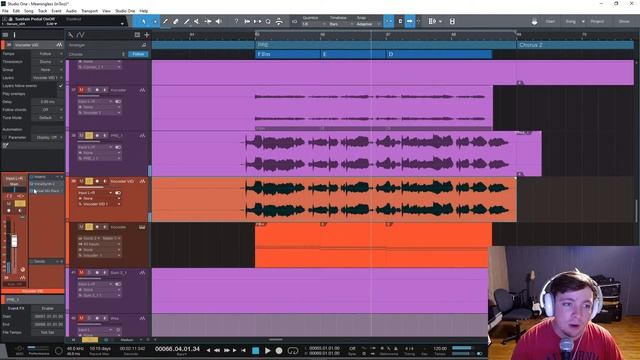
Task: Open the Tempo Follow dropdown in inspector
Action: click(48, 54)
